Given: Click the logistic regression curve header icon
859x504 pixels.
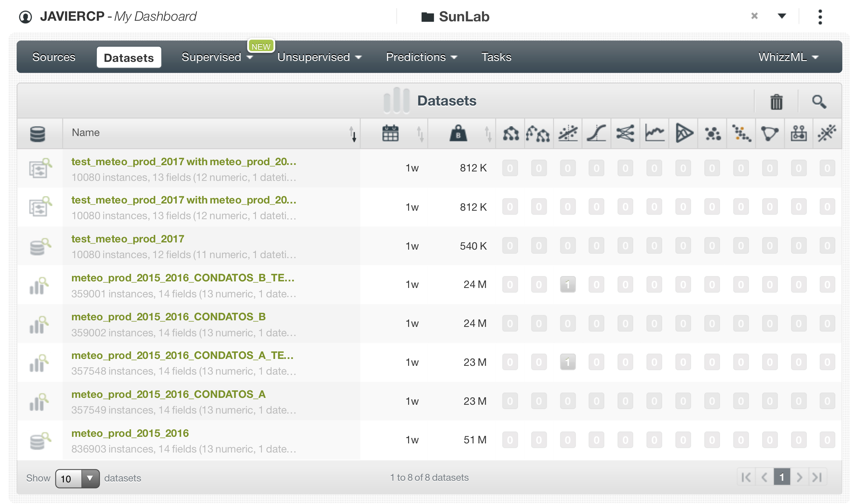Looking at the screenshot, I should [x=596, y=133].
